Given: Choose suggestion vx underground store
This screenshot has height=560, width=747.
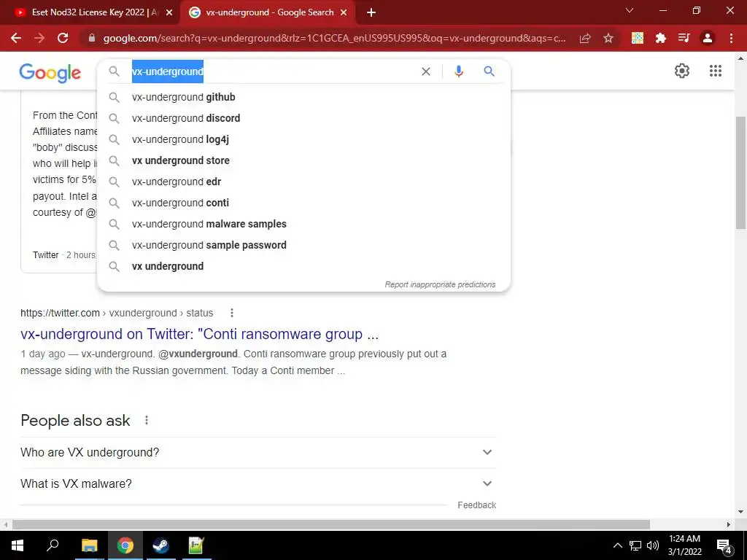Looking at the screenshot, I should click(304, 160).
